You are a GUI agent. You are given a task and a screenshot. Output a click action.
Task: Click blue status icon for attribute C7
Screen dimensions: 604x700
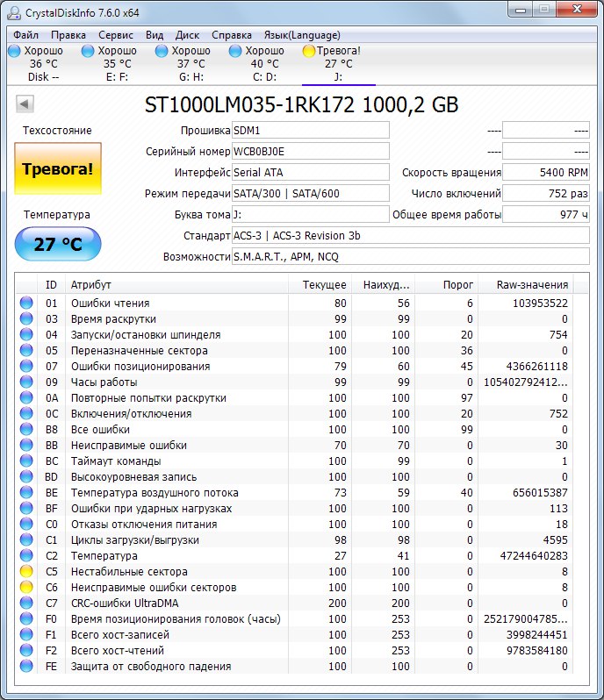tap(26, 604)
